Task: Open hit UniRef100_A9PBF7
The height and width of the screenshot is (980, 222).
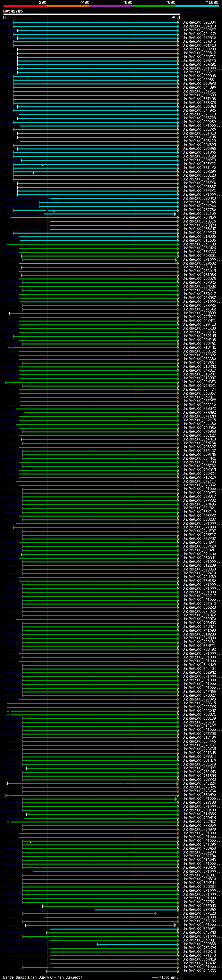Action: click(x=199, y=30)
